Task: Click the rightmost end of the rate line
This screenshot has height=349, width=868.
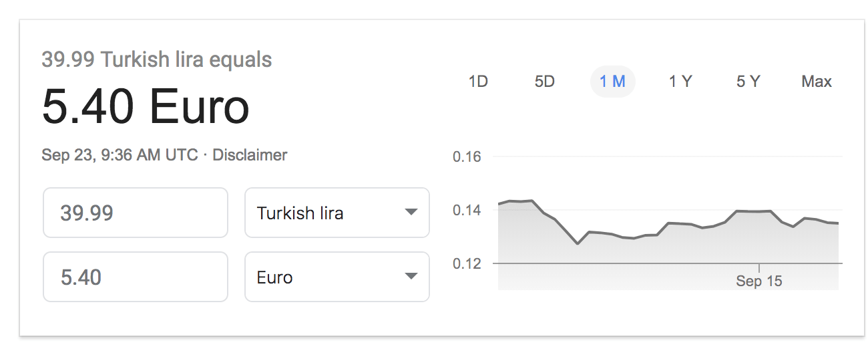Action: (837, 223)
